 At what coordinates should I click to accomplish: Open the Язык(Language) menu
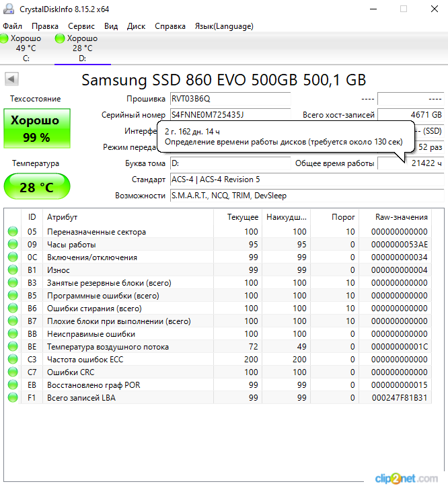click(x=224, y=26)
